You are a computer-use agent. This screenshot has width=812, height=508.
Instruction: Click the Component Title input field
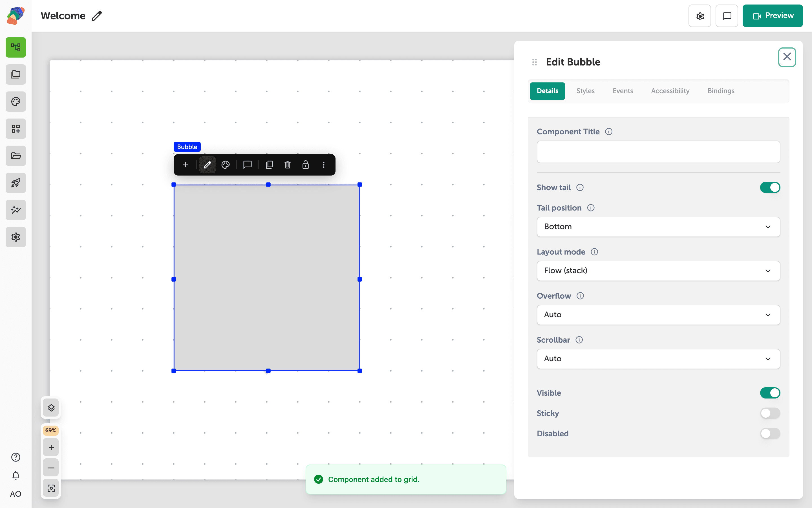[658, 152]
